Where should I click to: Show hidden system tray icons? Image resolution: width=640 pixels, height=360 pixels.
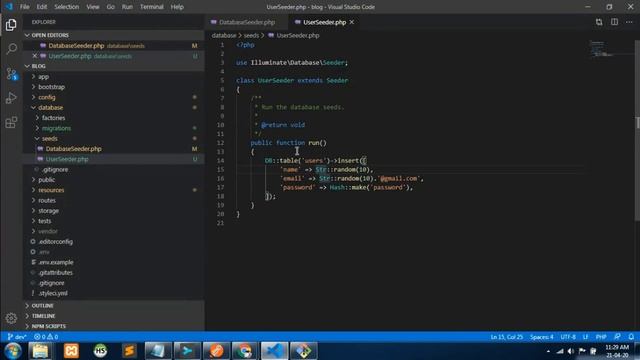pos(548,351)
